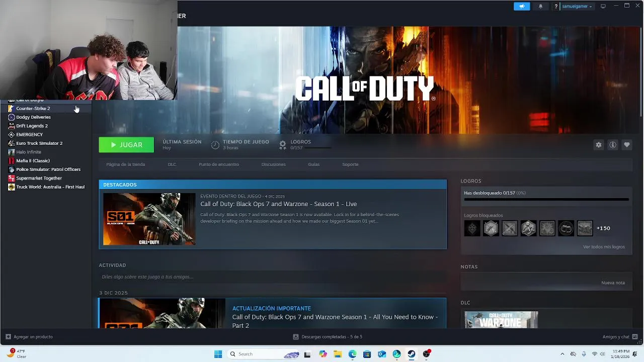Select Supermarket Together in library list

[x=46, y=178]
